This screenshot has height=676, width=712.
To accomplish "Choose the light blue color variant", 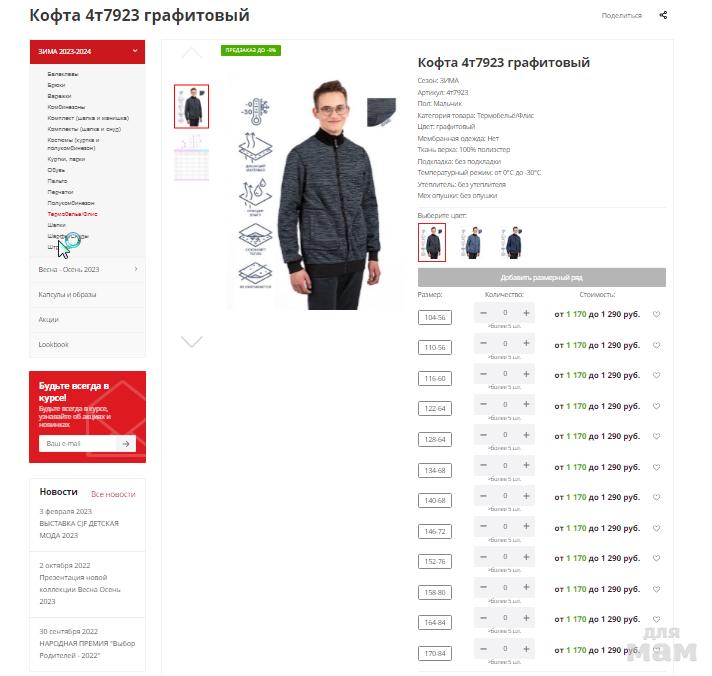I will [x=472, y=242].
